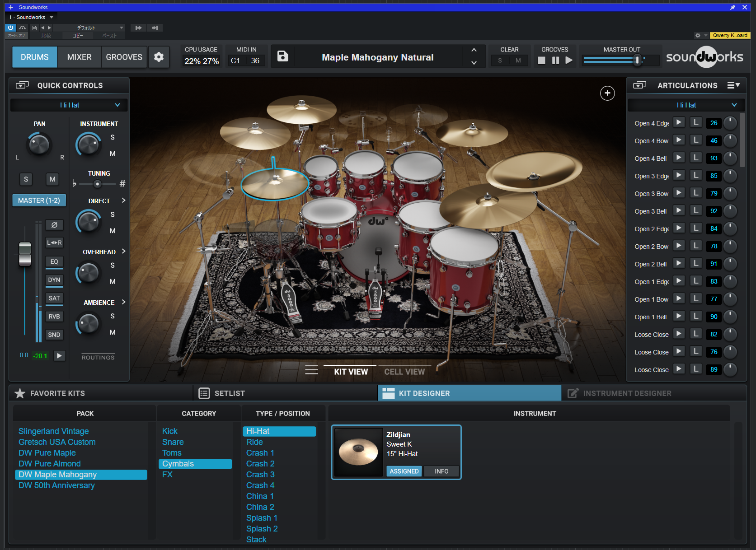Select next kit preset arrow
The width and height of the screenshot is (756, 550).
click(474, 63)
